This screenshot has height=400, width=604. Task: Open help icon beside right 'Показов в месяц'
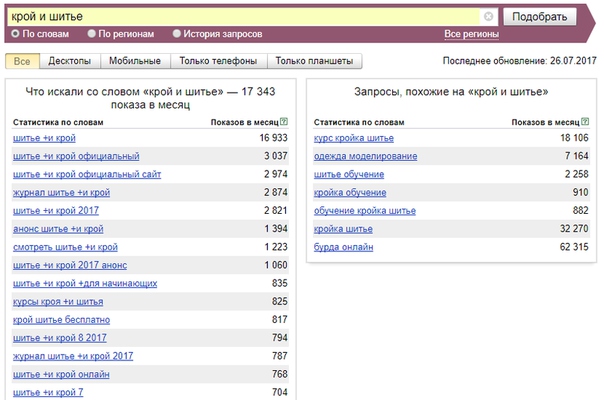(x=585, y=122)
